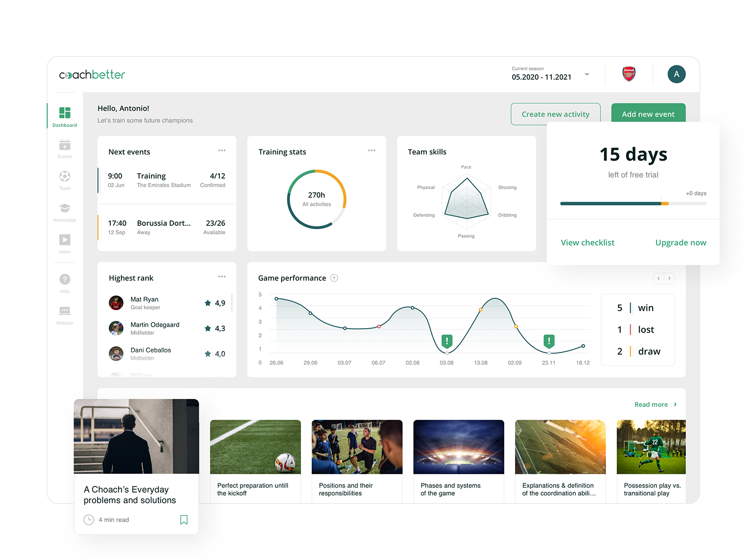Image resolution: width=747 pixels, height=560 pixels.
Task: Open the Training stats three-dot menu
Action: tap(372, 150)
